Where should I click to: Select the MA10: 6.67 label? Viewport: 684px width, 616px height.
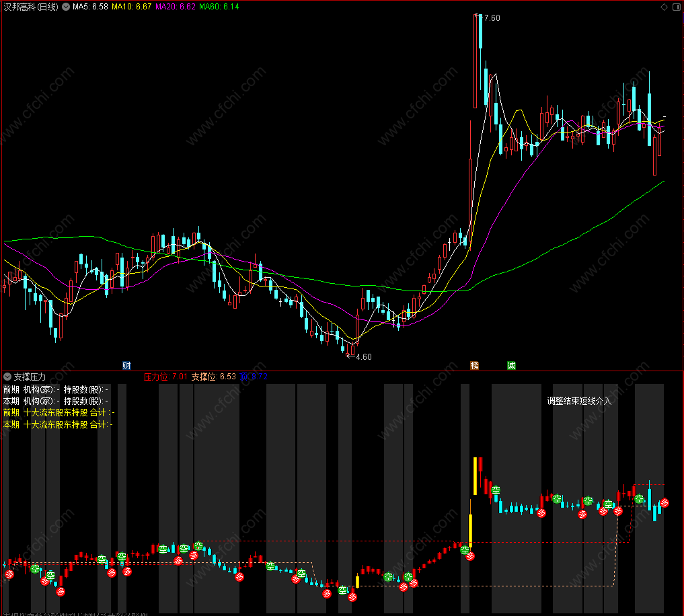tap(131, 7)
